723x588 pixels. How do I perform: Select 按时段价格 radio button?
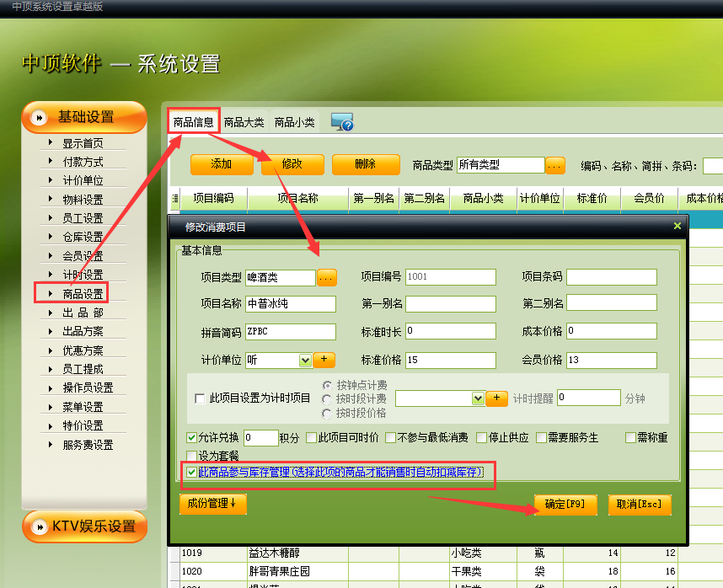[327, 414]
